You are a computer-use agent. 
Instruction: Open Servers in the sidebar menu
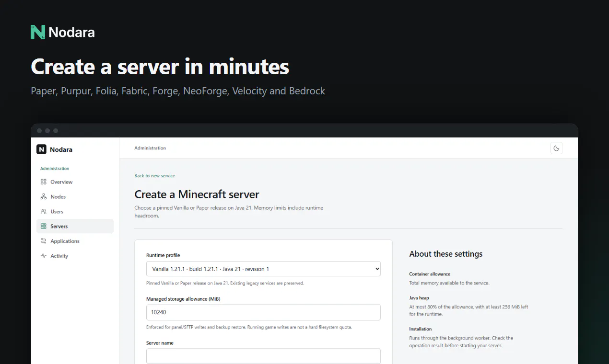tap(75, 227)
